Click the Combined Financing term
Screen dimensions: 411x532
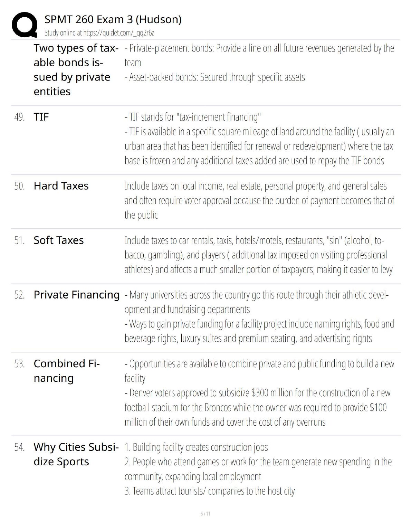click(67, 371)
